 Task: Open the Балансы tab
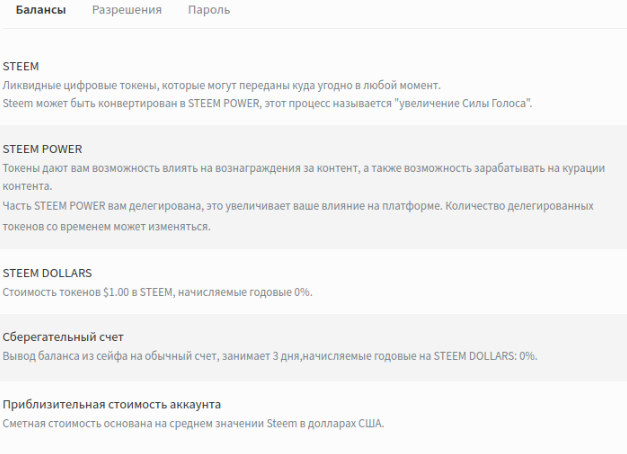pyautogui.click(x=41, y=10)
